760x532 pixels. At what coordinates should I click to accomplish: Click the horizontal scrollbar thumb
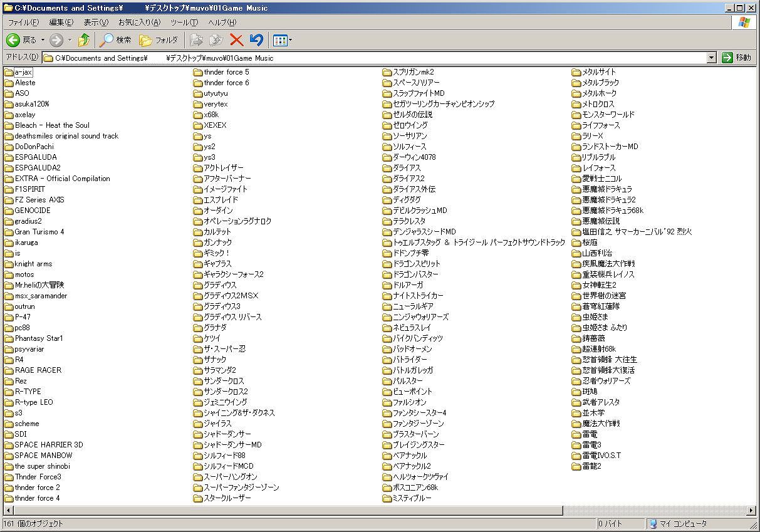[288, 511]
